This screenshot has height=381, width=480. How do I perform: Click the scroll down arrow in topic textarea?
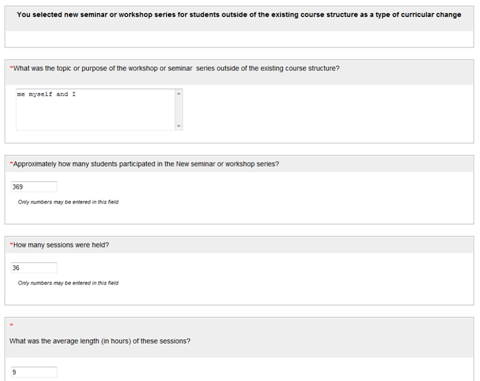point(179,126)
